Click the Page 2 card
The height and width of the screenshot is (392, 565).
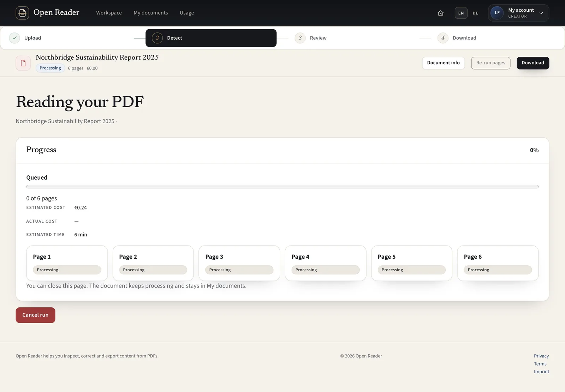pos(153,263)
